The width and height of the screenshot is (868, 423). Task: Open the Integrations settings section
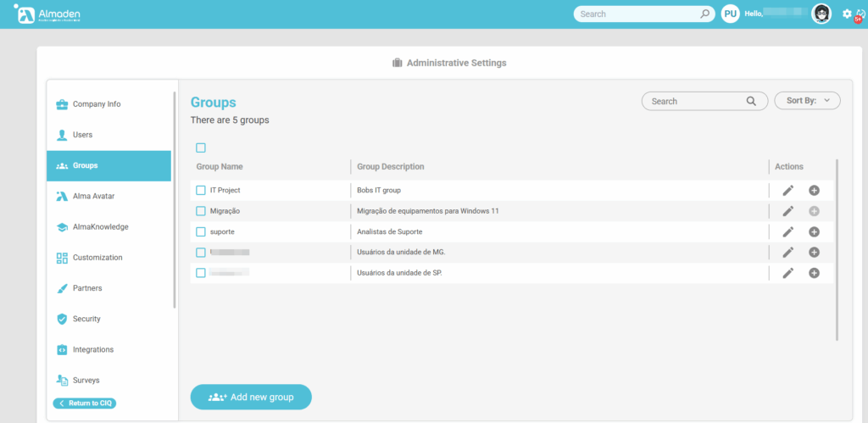pos(92,349)
